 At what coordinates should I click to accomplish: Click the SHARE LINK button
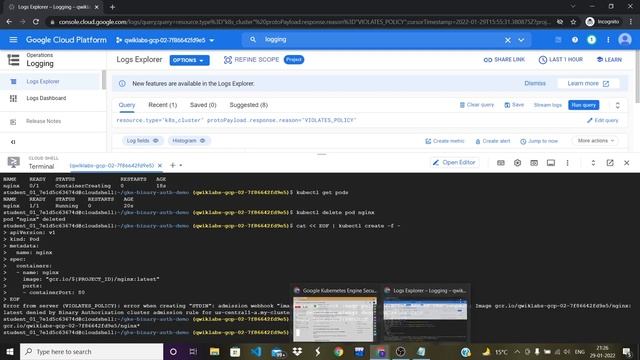point(504,60)
